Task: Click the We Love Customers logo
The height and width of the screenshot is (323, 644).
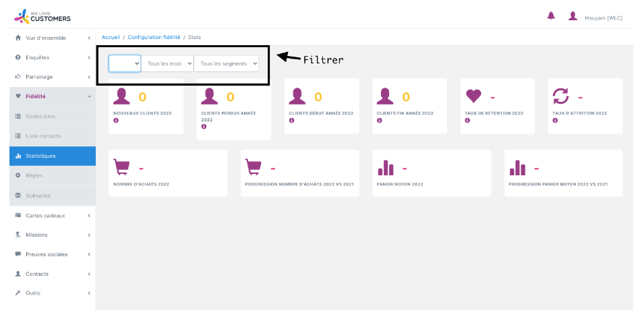Action: coord(42,16)
